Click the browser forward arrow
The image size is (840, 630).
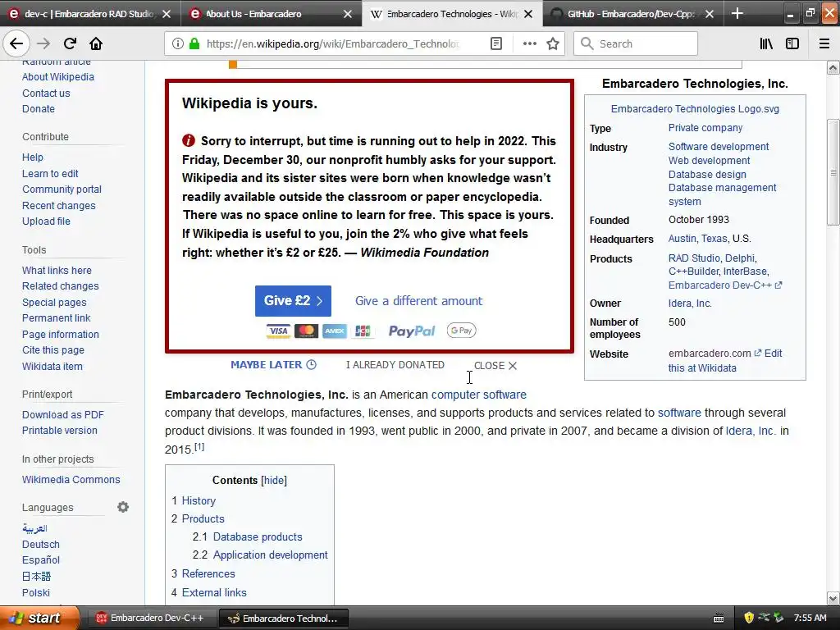click(x=43, y=43)
